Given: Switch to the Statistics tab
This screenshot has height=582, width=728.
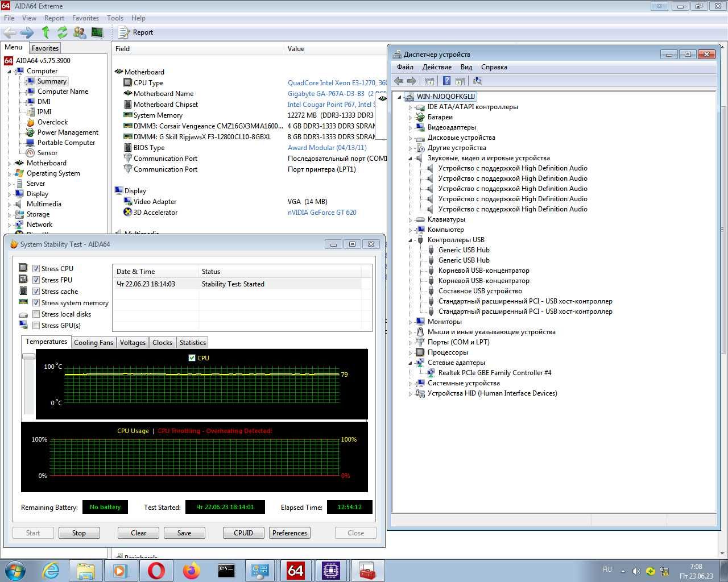Looking at the screenshot, I should tap(192, 343).
